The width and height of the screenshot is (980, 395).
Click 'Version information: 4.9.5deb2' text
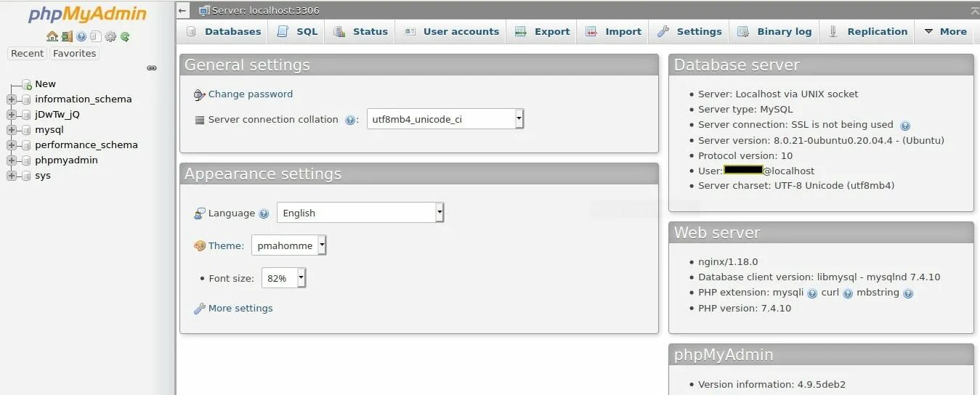(x=772, y=385)
